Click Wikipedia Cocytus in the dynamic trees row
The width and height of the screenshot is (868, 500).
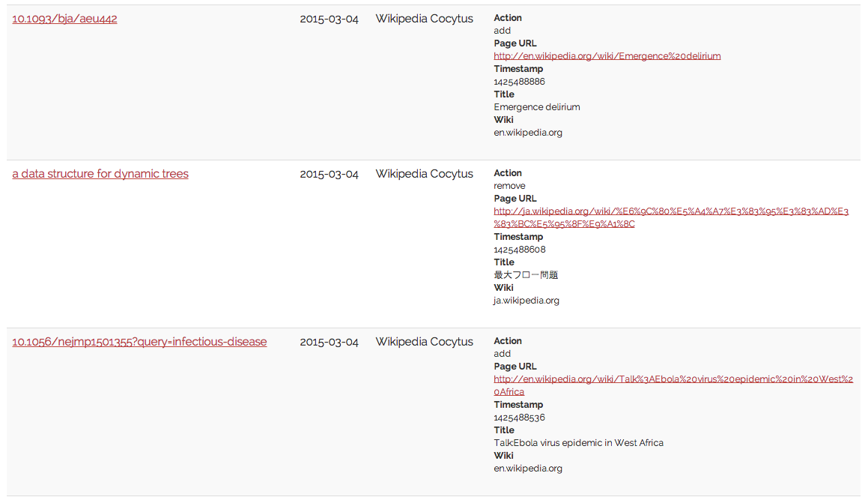pos(424,174)
